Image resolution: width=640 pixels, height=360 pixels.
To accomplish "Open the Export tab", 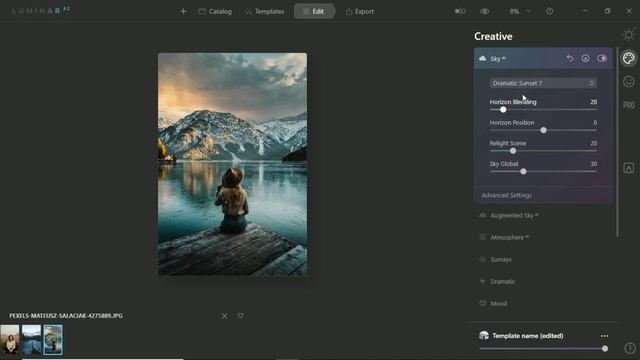I will coord(360,11).
